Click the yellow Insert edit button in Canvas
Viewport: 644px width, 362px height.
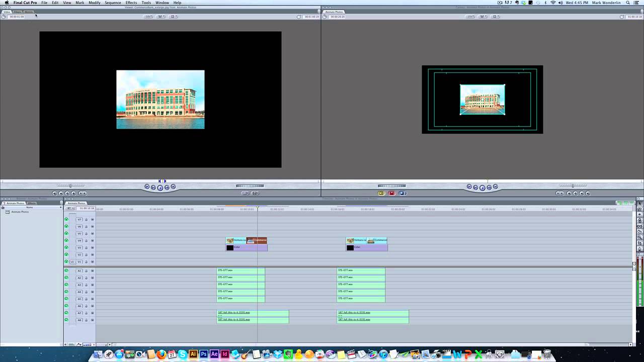pyautogui.click(x=381, y=193)
